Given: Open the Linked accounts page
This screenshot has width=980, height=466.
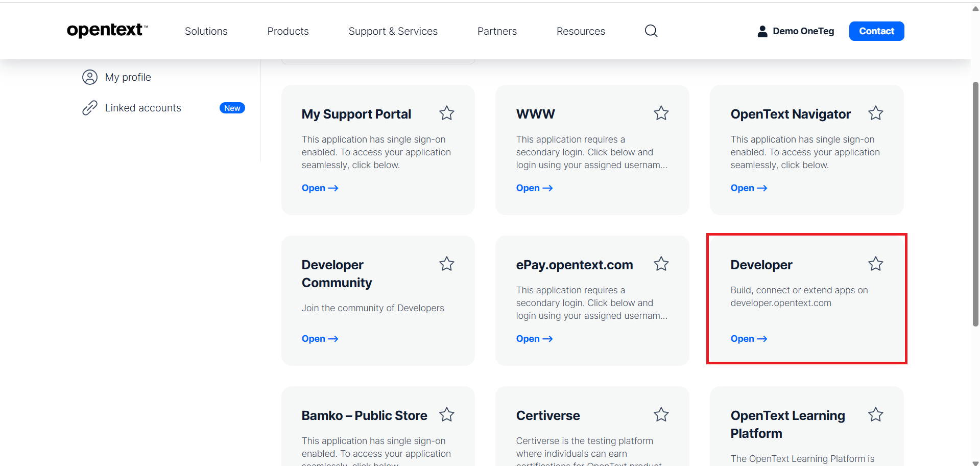Looking at the screenshot, I should click(x=143, y=108).
